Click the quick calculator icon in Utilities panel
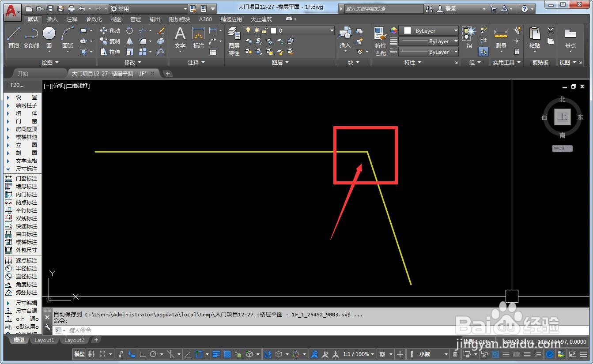Viewport: 593px width, 364px height. [517, 52]
